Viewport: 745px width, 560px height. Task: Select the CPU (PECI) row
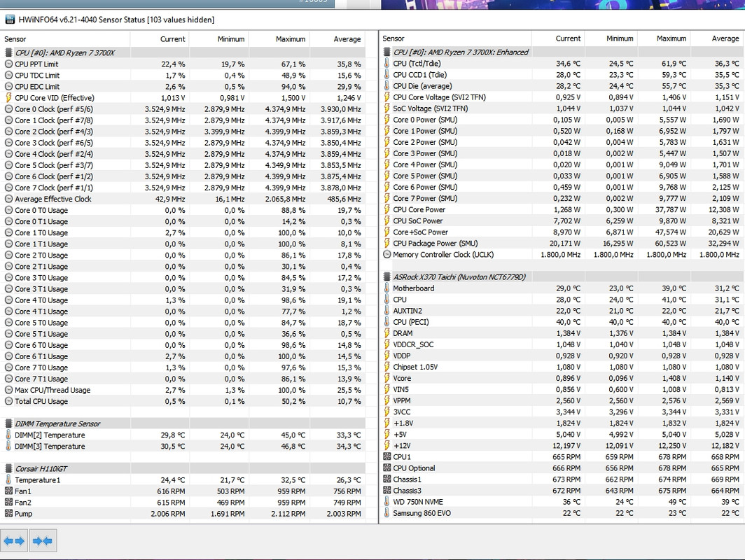562,322
